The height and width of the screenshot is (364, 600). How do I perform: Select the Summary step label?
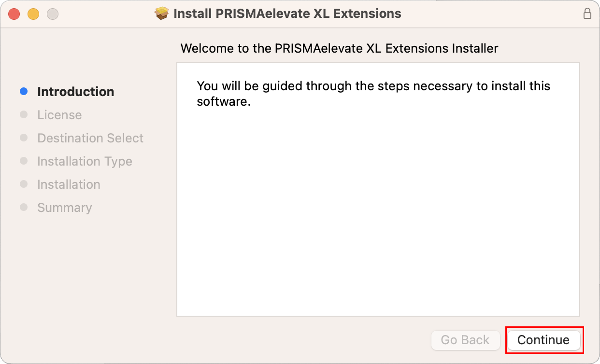click(x=64, y=208)
